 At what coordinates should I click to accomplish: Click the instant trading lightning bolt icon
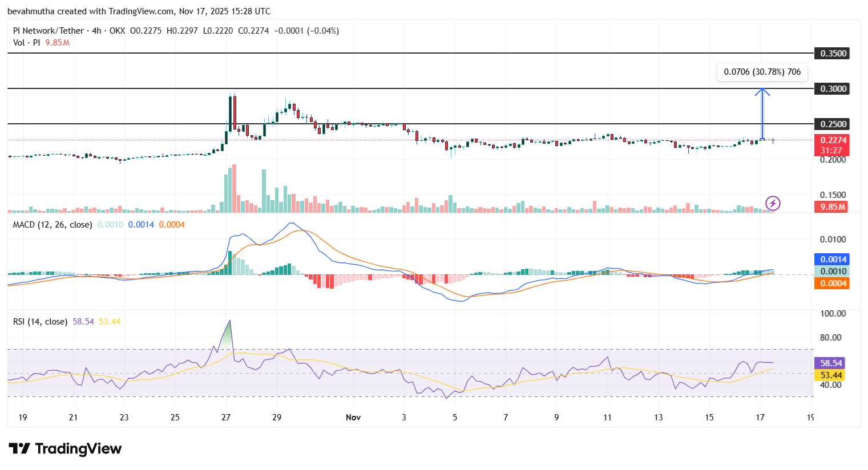(772, 203)
